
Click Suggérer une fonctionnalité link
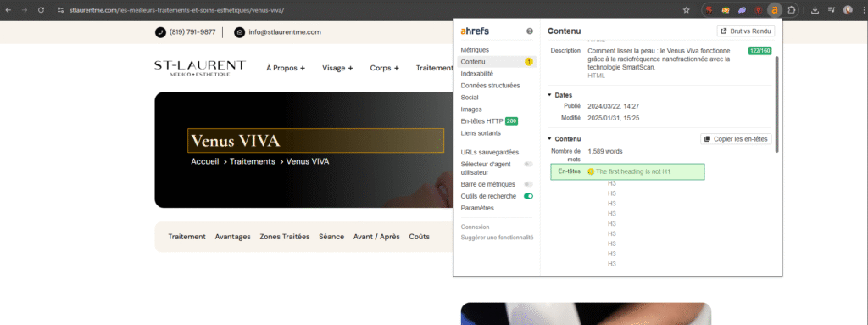coord(497,238)
